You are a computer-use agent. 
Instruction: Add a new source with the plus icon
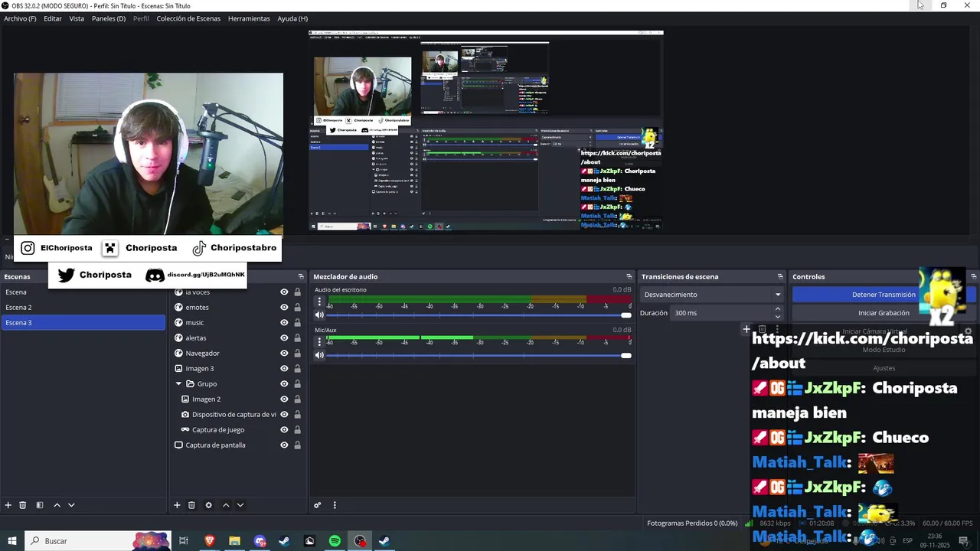pyautogui.click(x=177, y=505)
